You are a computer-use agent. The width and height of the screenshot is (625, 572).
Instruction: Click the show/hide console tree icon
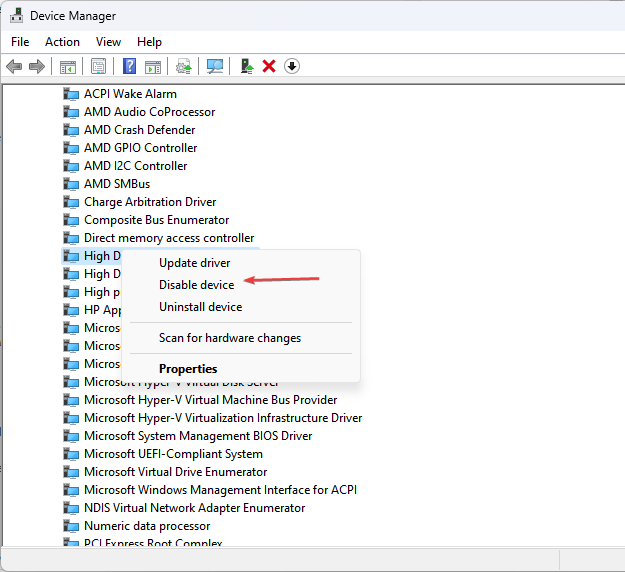coord(67,66)
